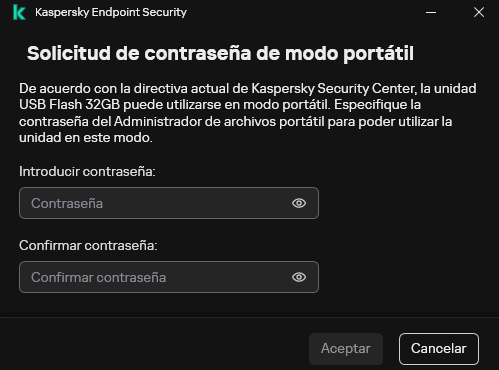Click the eye icon in the confirmation field
This screenshot has height=370, width=499.
pos(299,277)
